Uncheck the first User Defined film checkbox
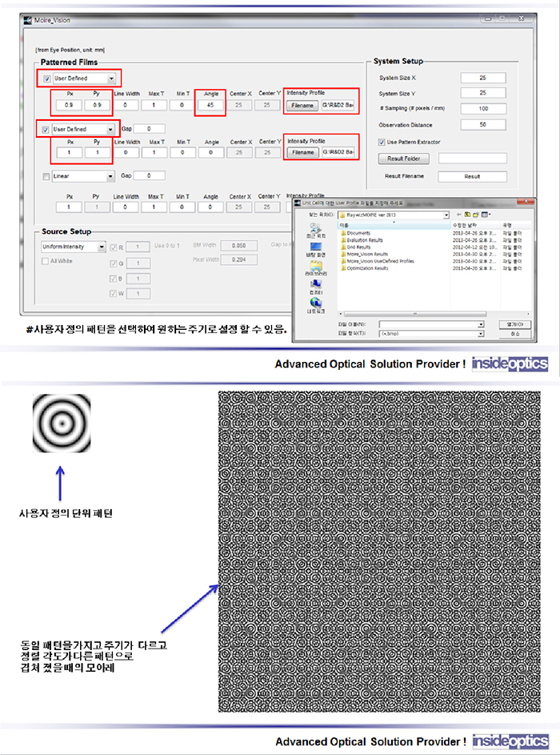The height and width of the screenshot is (755, 560). [x=47, y=78]
